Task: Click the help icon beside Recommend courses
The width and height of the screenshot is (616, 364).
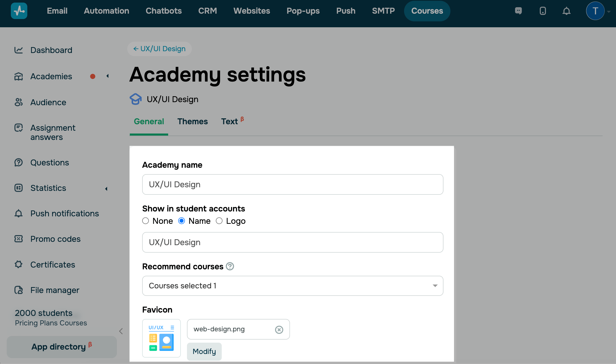Action: 230,266
